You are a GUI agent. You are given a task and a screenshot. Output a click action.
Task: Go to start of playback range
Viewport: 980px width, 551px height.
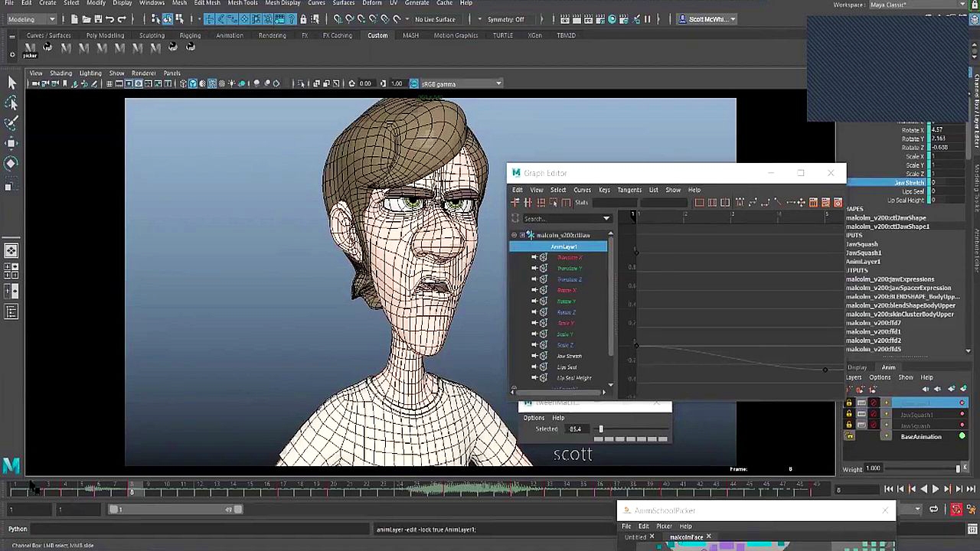pos(888,489)
